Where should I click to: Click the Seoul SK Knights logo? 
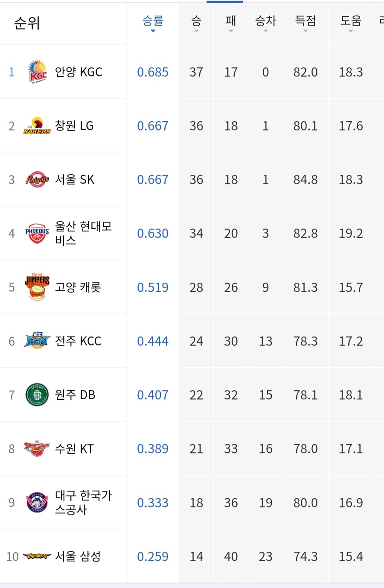[x=37, y=179]
